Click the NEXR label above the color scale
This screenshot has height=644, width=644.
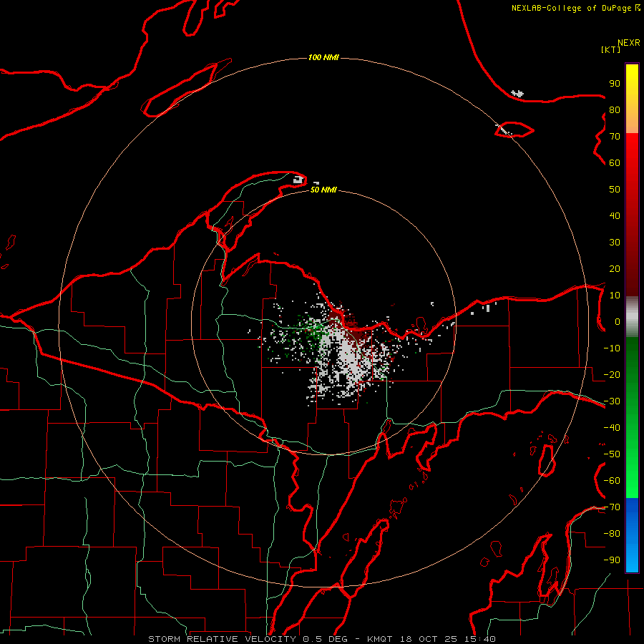(629, 43)
